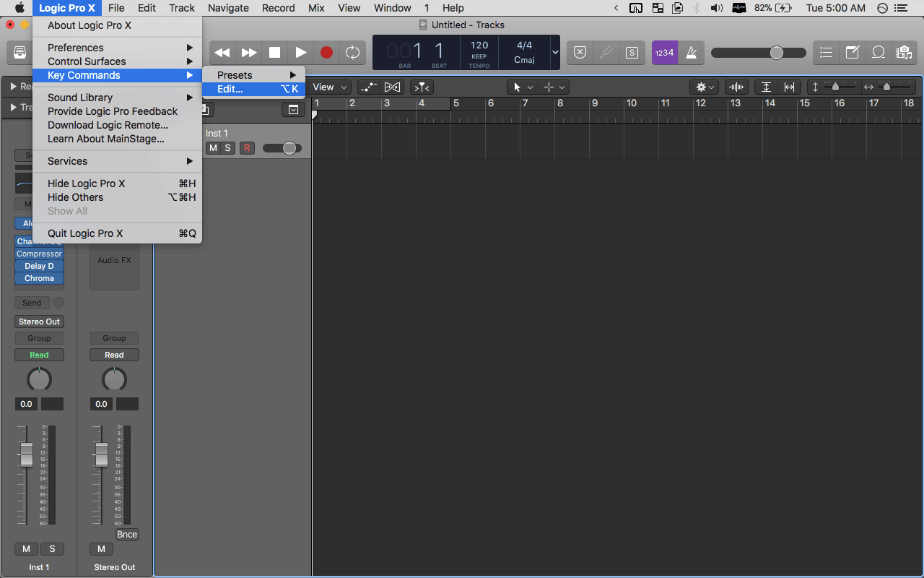The width and height of the screenshot is (924, 578).
Task: Record-enable the Inst 1 track
Action: (247, 148)
